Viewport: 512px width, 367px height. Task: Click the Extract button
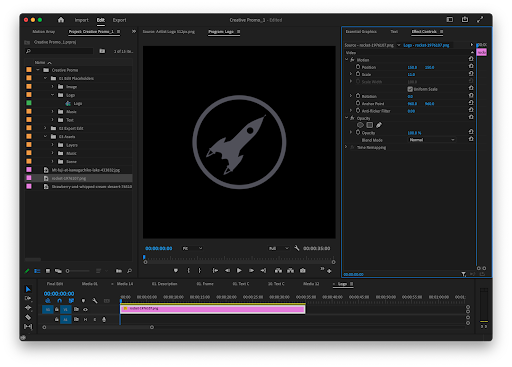pos(291,271)
